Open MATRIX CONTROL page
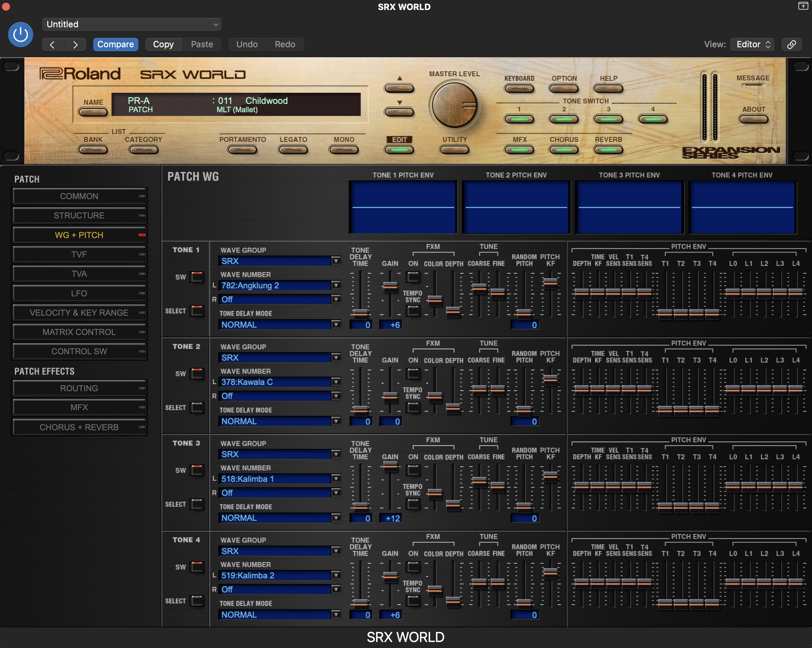The height and width of the screenshot is (648, 812). point(79,332)
